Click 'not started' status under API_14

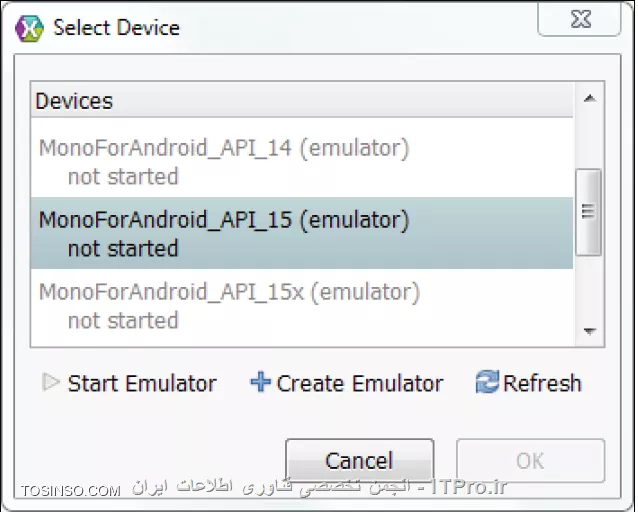pos(123,177)
